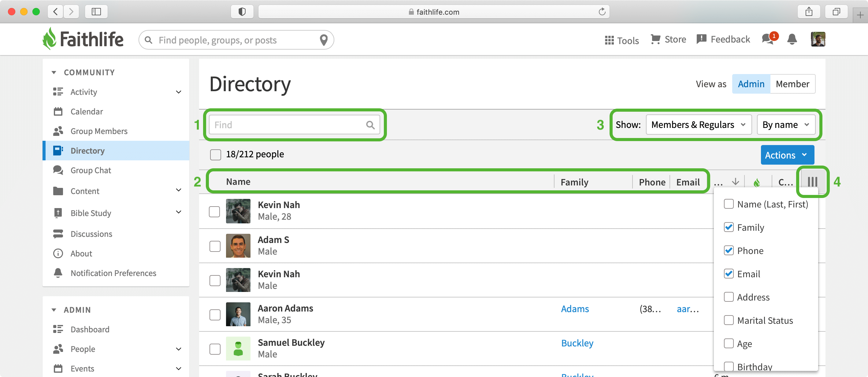Uncheck the Phone column option
The image size is (868, 377).
729,251
